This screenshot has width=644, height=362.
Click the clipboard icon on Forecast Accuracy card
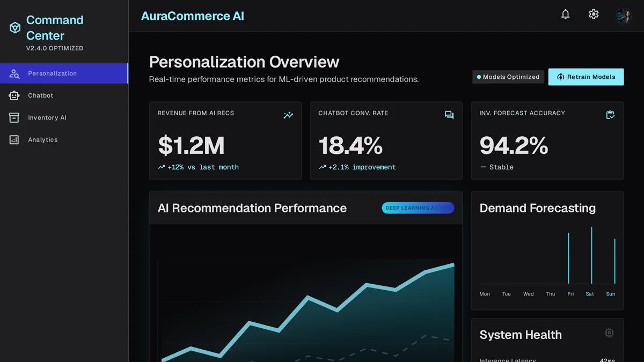pos(610,115)
